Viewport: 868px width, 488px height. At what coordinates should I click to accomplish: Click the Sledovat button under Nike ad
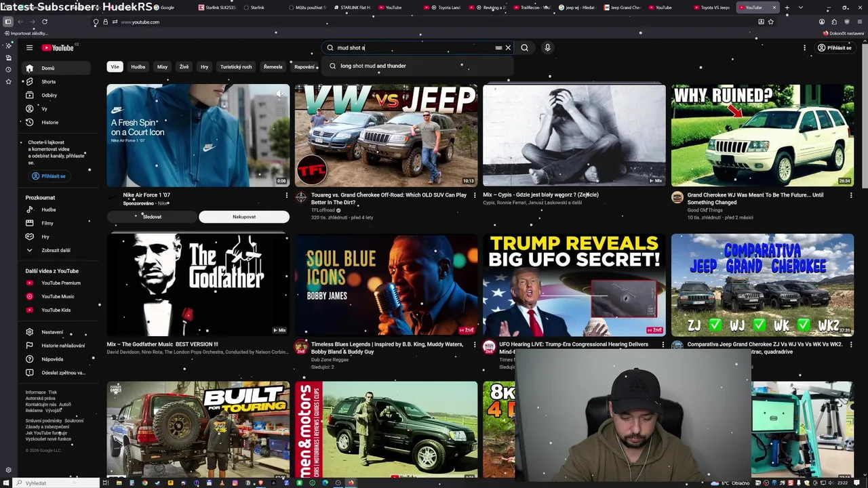152,217
